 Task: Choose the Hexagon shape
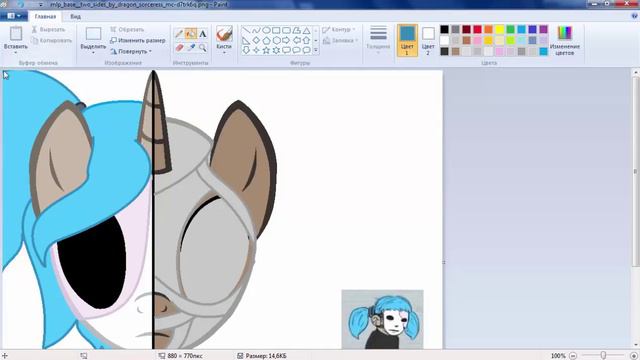click(x=276, y=40)
